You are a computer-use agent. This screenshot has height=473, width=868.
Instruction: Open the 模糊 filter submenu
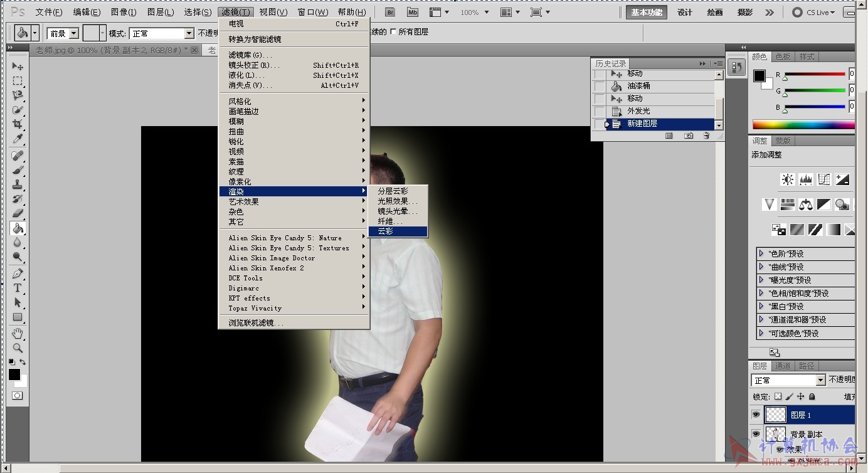294,122
